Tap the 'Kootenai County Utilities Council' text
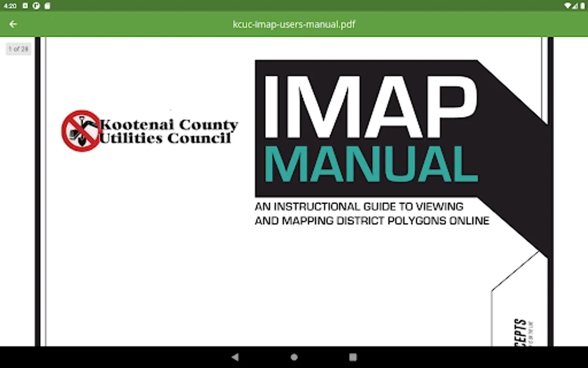Screen dimensions: 588x368 click(169, 131)
